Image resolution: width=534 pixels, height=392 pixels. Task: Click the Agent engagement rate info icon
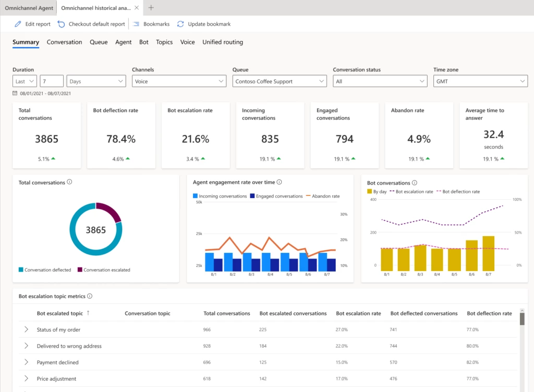(279, 182)
